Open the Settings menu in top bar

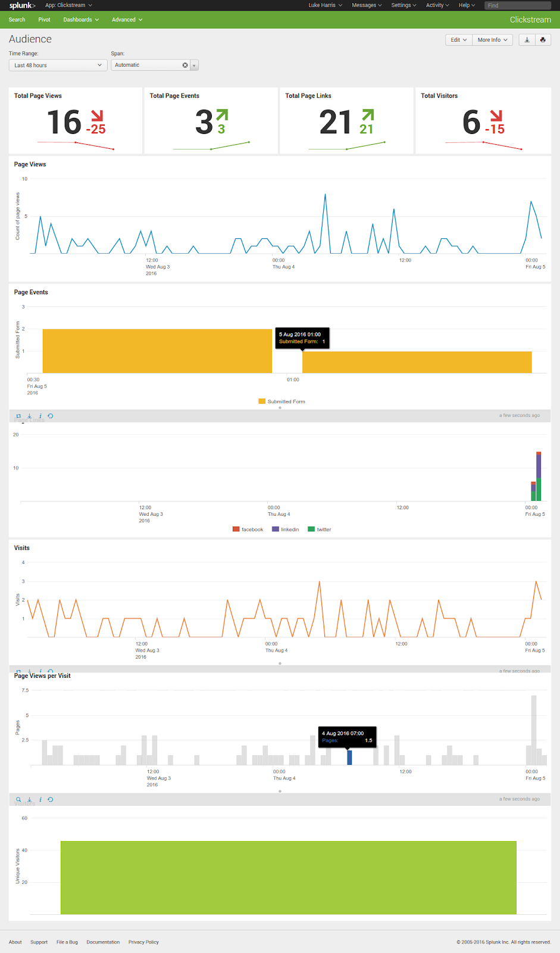click(x=403, y=5)
